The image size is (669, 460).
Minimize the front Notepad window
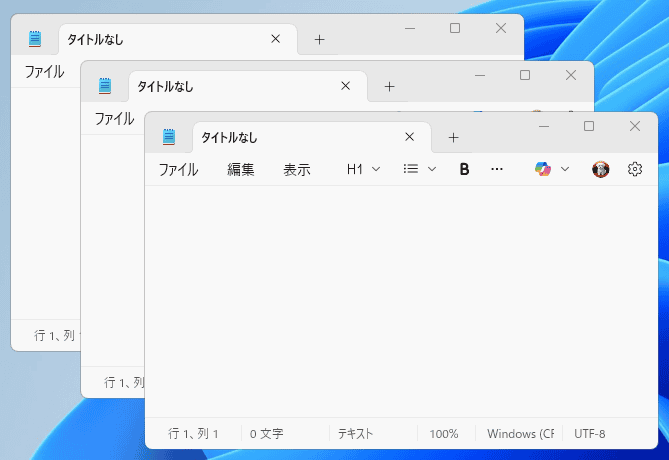click(x=544, y=126)
